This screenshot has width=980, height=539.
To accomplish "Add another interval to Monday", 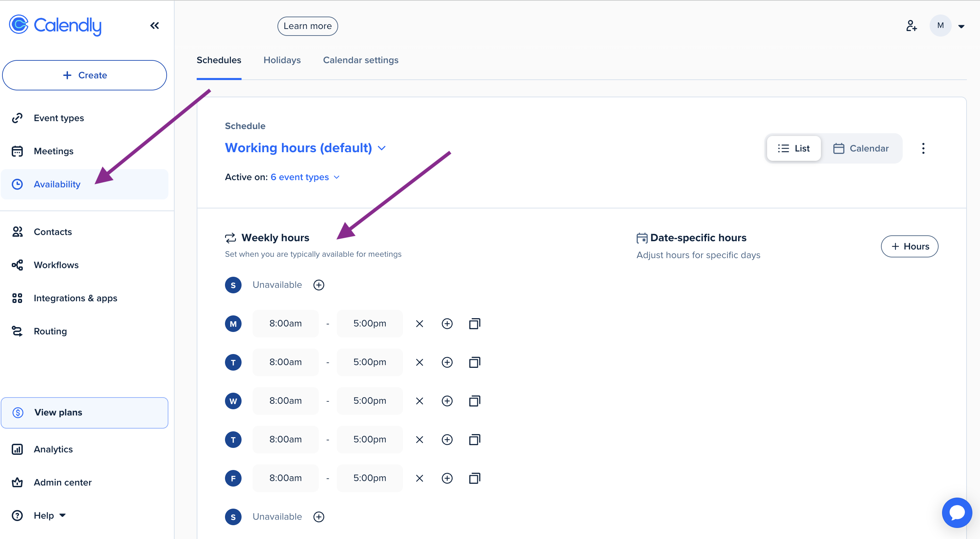I will pyautogui.click(x=447, y=324).
